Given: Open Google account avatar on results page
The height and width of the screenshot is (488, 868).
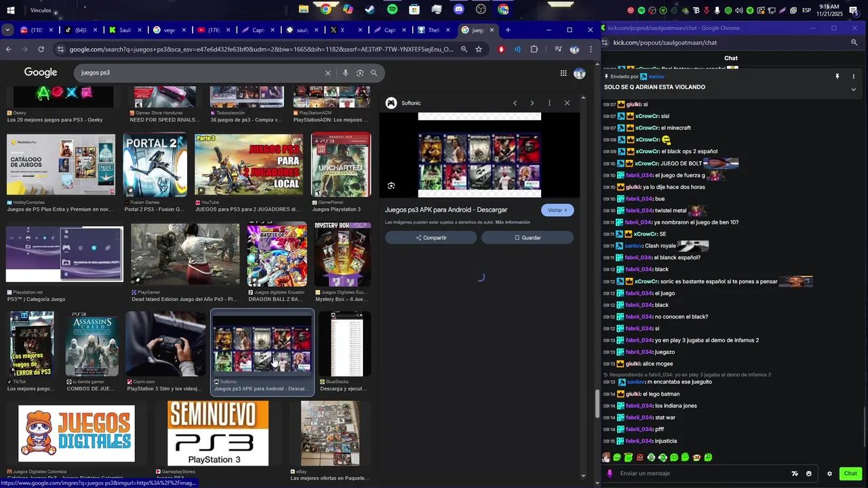Looking at the screenshot, I should tap(579, 73).
